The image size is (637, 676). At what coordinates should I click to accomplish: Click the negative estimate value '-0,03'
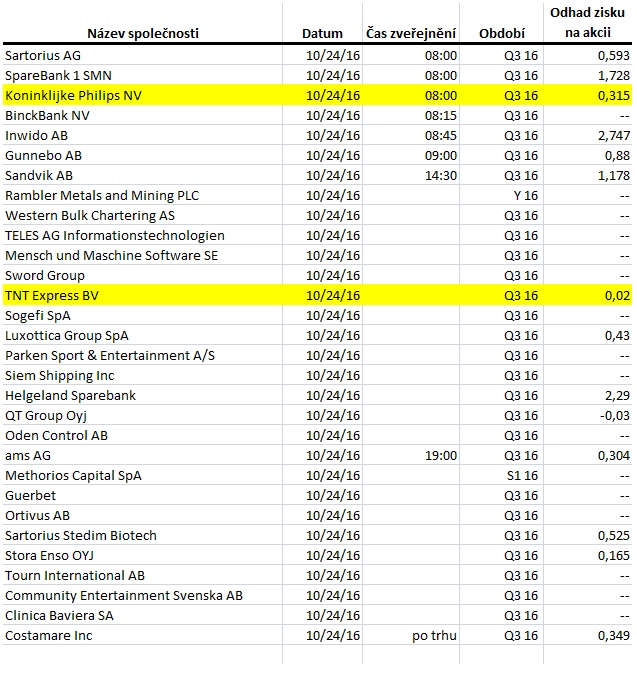(615, 416)
